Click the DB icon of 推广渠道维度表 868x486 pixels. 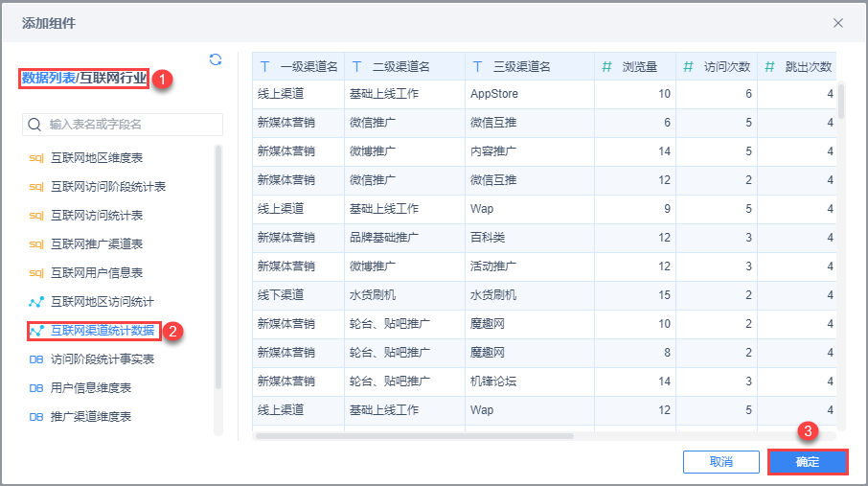point(36,417)
